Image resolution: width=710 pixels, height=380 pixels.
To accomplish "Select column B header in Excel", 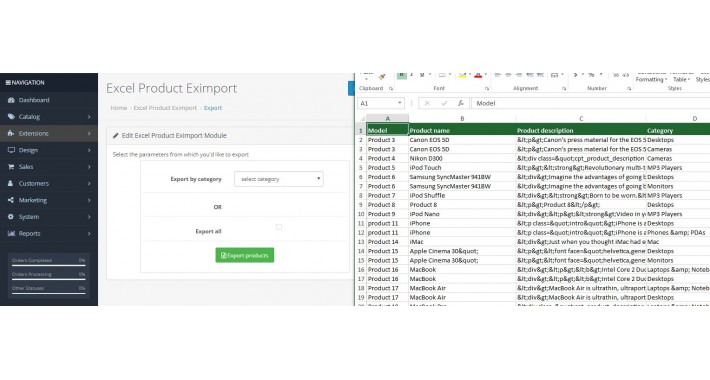I will [x=462, y=119].
